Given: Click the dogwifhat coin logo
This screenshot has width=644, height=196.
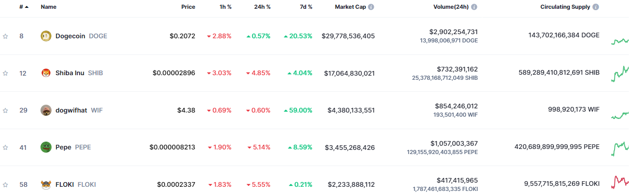Looking at the screenshot, I should tap(46, 110).
